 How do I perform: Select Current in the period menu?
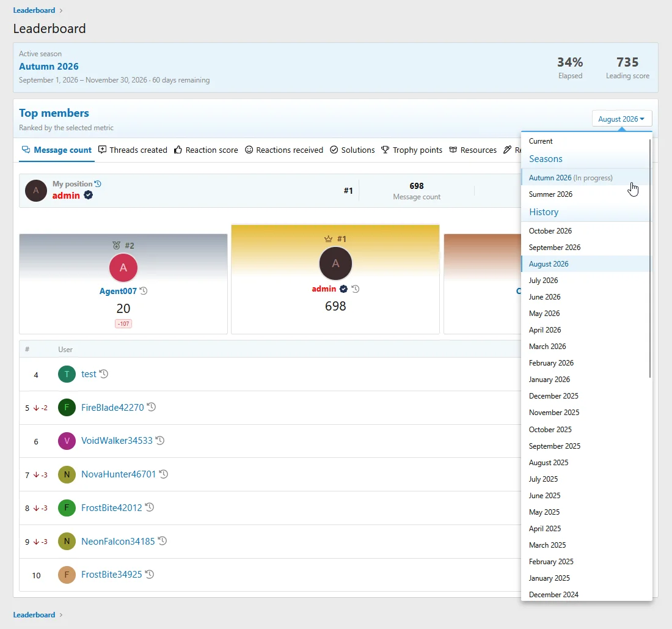(585, 141)
